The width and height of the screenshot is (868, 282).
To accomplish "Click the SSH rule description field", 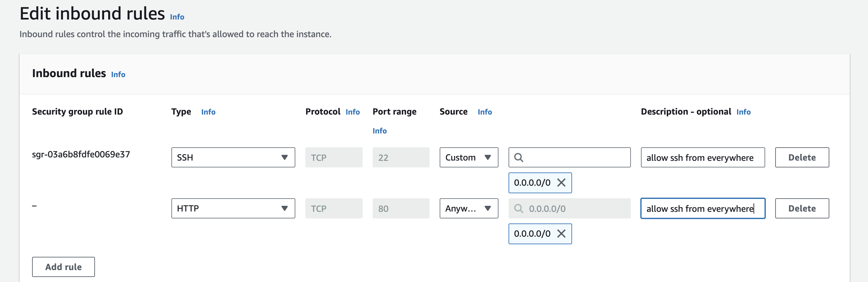I will point(703,158).
